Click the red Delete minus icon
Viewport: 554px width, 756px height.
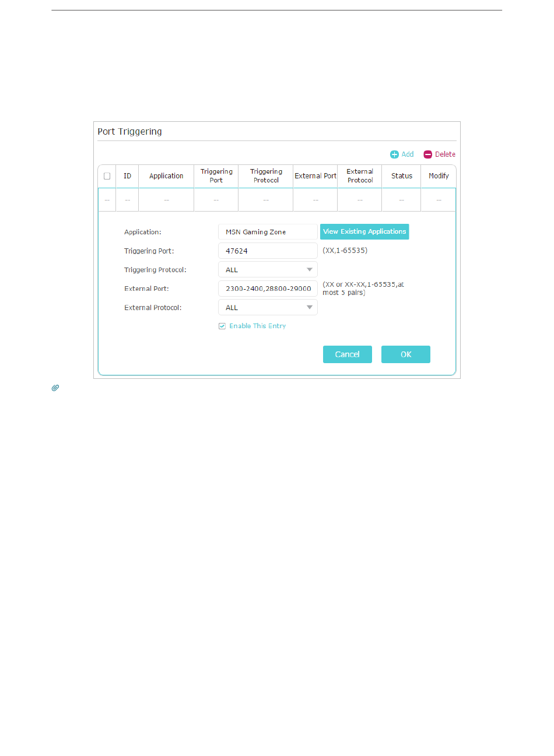click(427, 154)
